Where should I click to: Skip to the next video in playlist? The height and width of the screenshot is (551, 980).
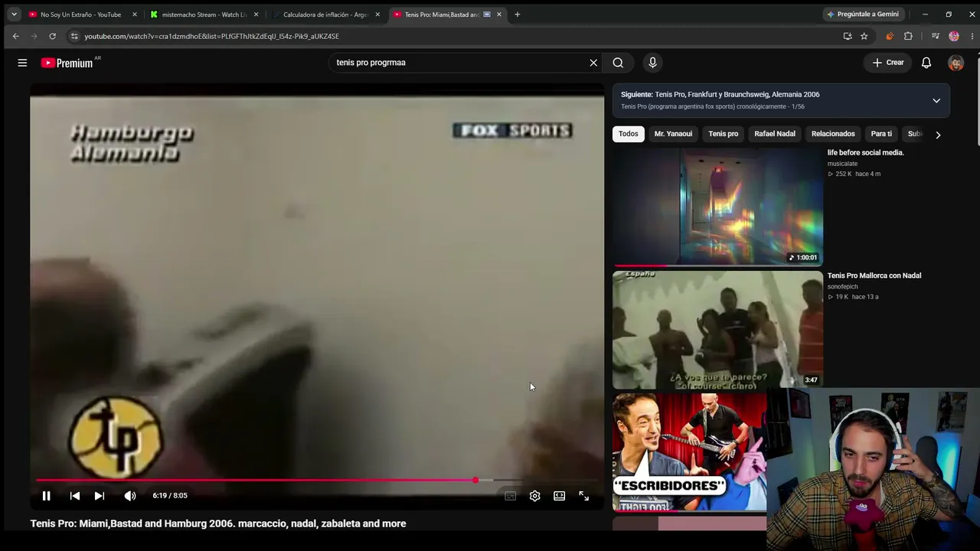(x=100, y=496)
